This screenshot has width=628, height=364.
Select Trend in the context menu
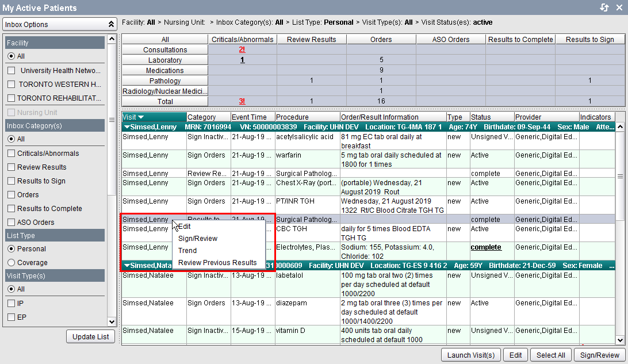tap(187, 251)
